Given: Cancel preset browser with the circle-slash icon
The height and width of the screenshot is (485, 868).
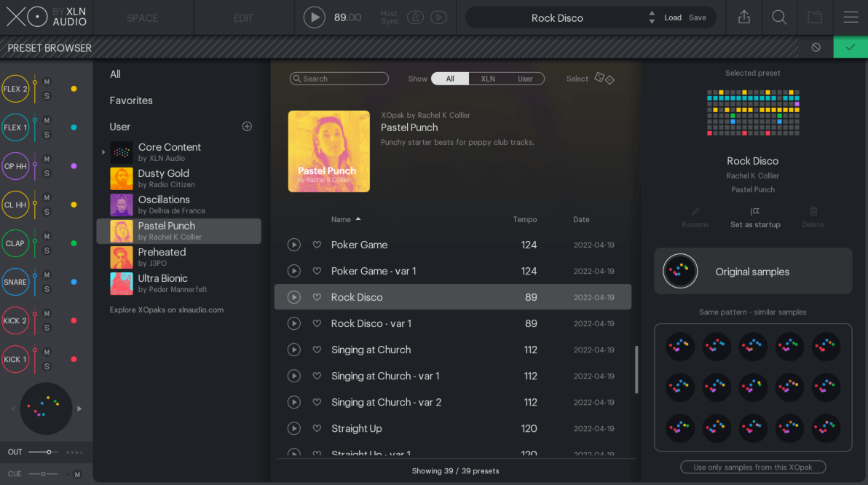Looking at the screenshot, I should point(816,47).
